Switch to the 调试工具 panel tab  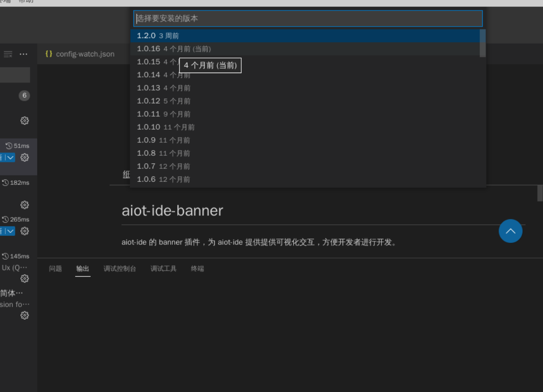tap(163, 269)
